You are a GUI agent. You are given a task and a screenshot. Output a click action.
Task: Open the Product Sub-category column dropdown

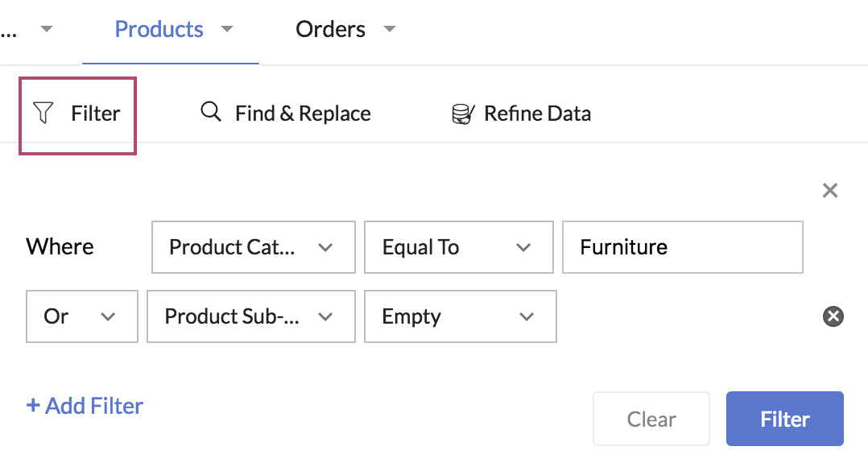tap(250, 316)
